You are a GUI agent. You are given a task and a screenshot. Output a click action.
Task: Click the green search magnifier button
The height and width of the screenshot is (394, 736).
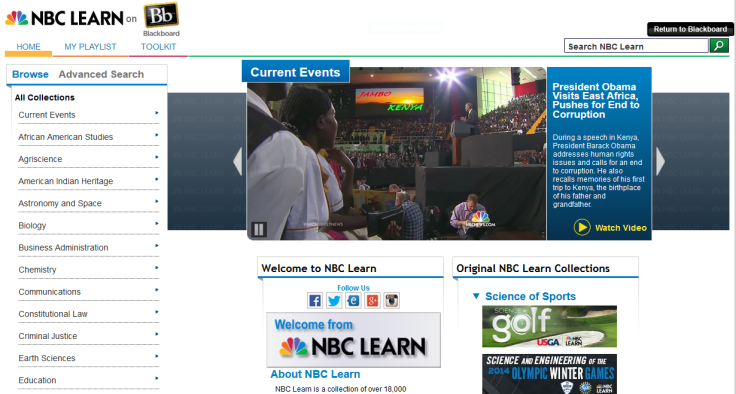(x=719, y=46)
